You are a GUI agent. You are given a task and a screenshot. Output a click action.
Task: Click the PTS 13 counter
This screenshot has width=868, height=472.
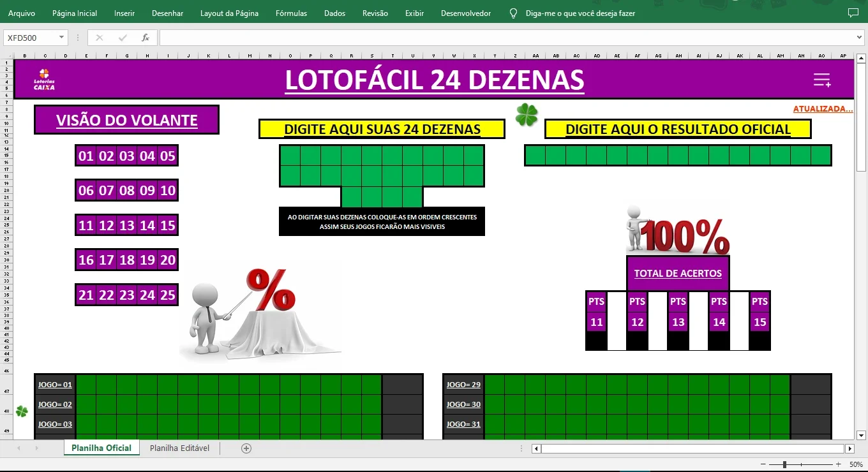click(x=678, y=312)
